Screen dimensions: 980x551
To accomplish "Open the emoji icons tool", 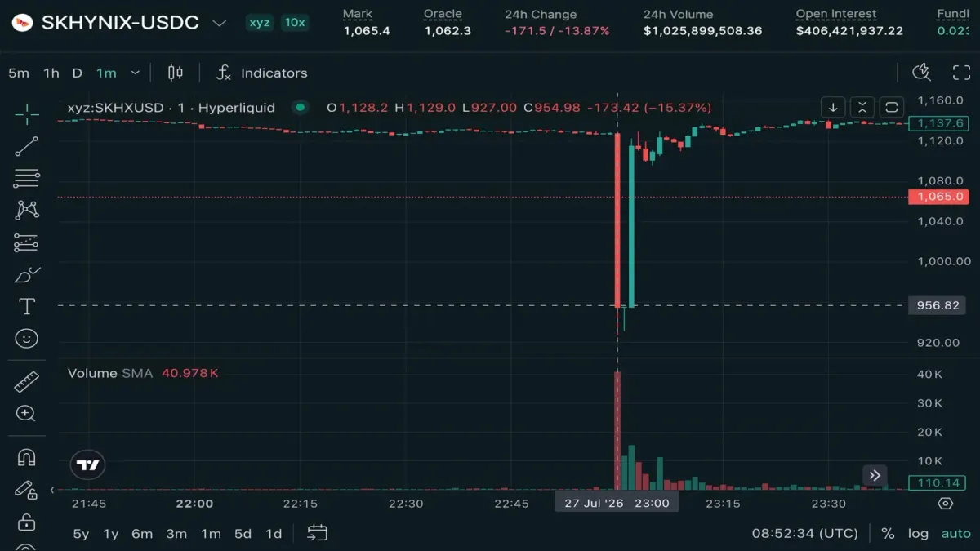I will [27, 338].
